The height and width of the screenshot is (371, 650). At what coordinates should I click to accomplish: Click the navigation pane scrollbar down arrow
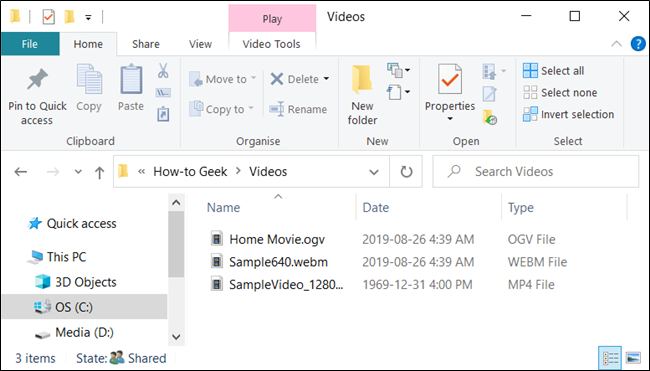tap(176, 337)
